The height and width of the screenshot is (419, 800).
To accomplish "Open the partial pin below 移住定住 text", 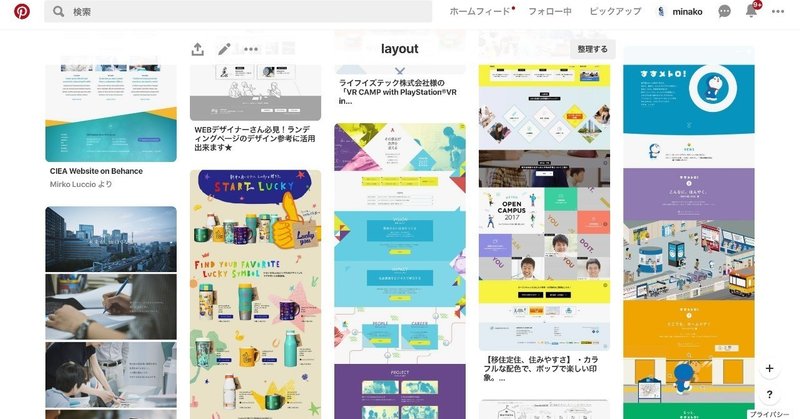I will coord(544,409).
